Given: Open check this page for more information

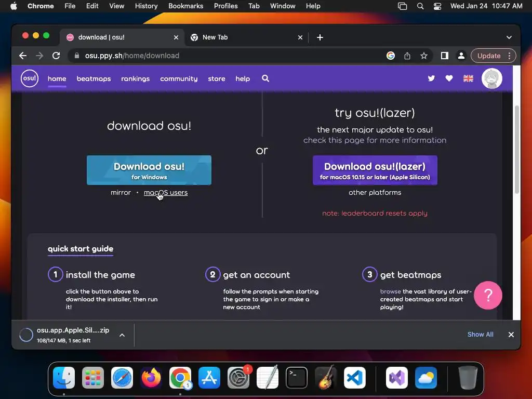Looking at the screenshot, I should [375, 140].
